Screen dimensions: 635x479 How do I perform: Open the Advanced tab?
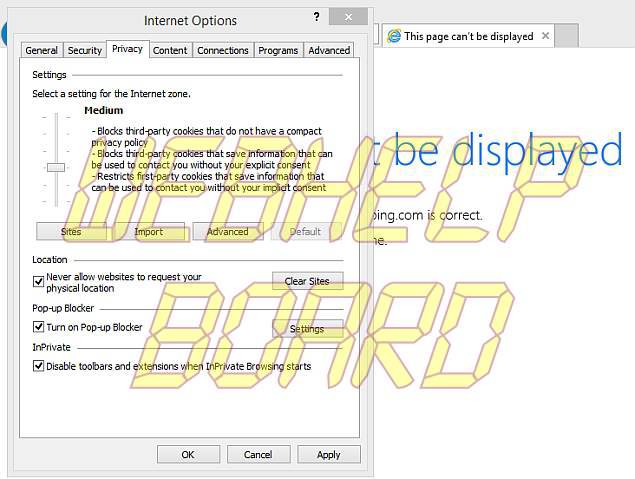[329, 50]
